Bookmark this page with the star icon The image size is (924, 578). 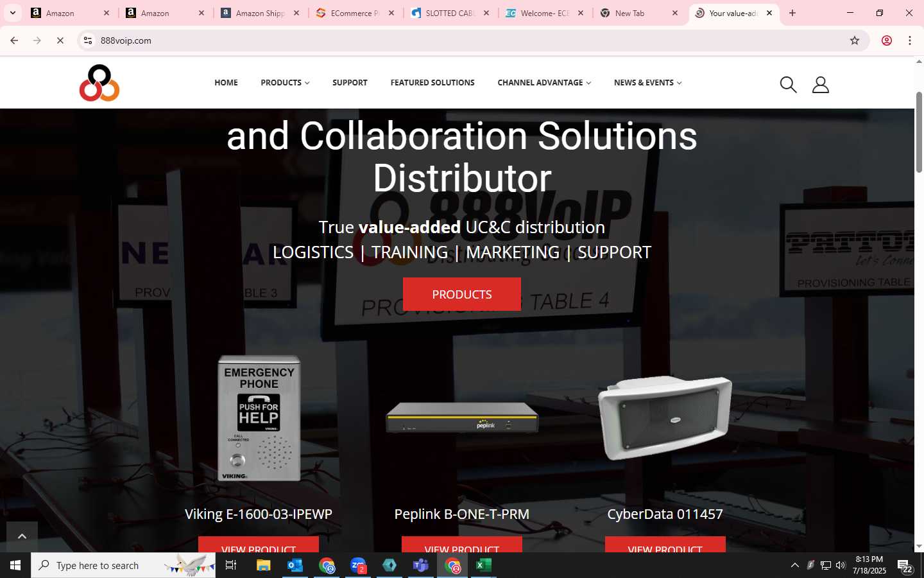[855, 40]
